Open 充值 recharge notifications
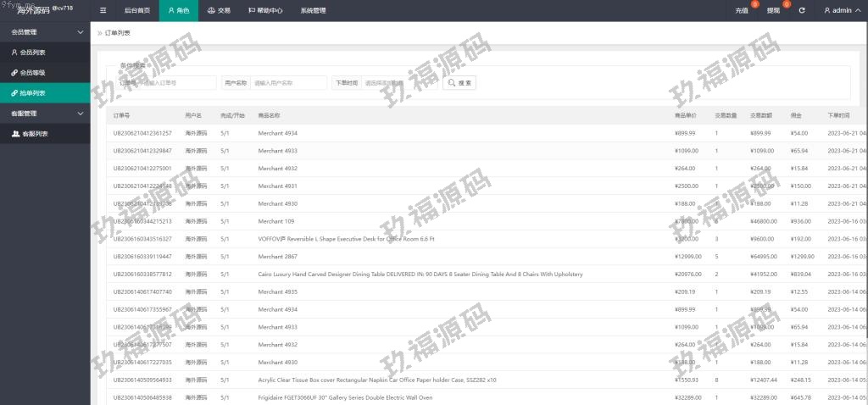Viewport: 868px width, 405px height. 743,11
